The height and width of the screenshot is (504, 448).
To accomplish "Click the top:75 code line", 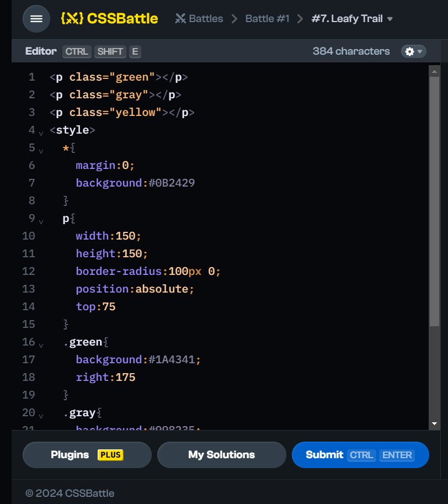I will (95, 307).
